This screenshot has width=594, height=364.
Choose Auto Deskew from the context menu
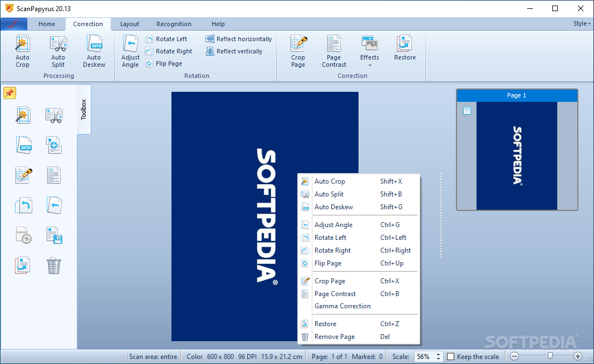[x=359, y=207]
